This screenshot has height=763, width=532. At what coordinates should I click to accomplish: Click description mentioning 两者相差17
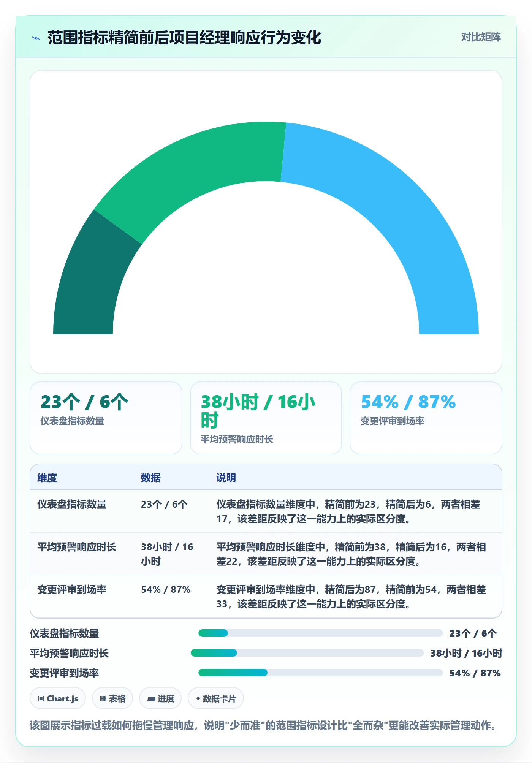(x=348, y=511)
